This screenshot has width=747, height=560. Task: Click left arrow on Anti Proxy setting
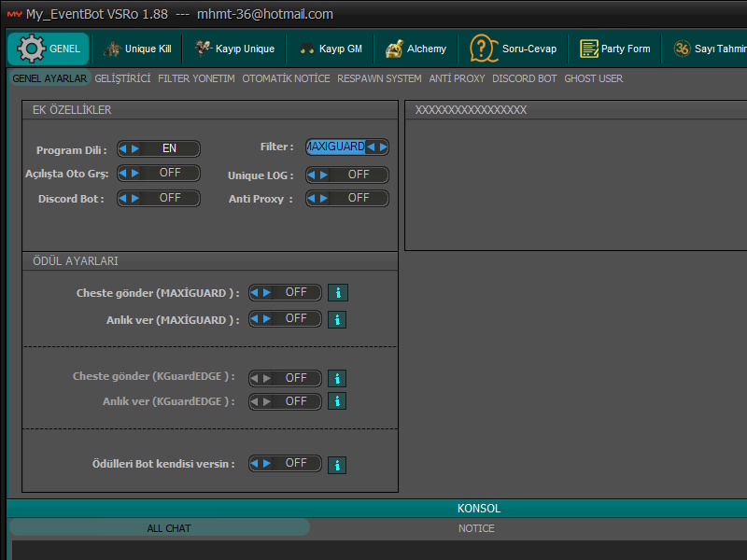(x=312, y=198)
